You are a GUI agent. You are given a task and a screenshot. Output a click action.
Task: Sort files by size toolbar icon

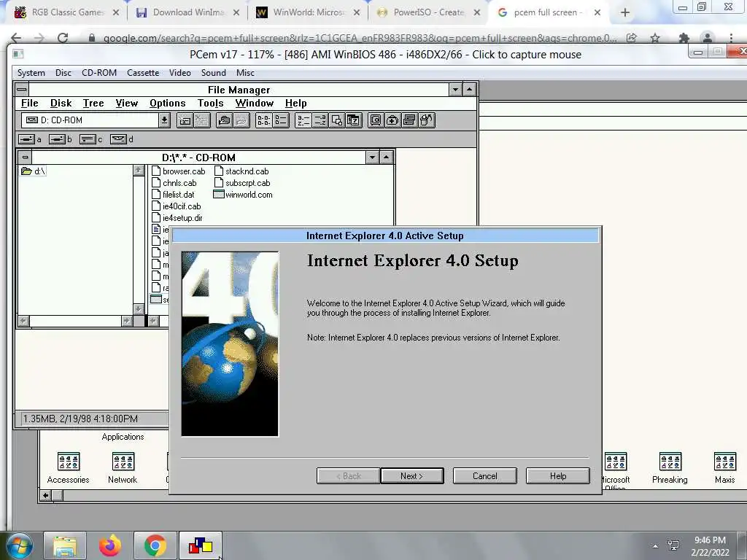337,120
